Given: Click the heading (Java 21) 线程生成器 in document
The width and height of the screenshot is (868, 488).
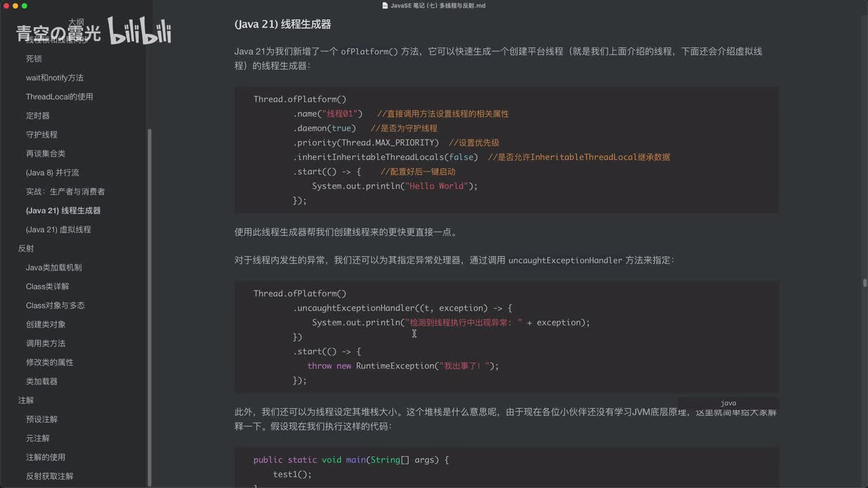Looking at the screenshot, I should pyautogui.click(x=283, y=24).
